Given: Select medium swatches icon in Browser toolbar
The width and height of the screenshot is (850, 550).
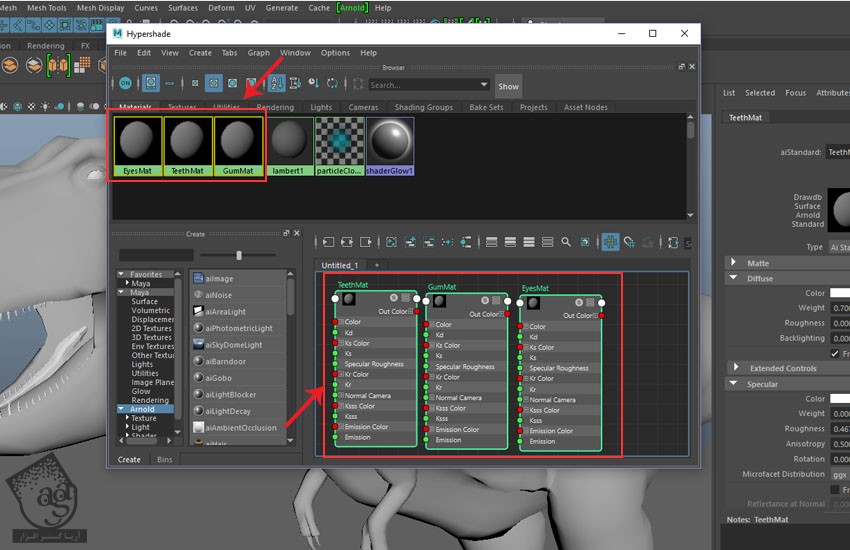Looking at the screenshot, I should pyautogui.click(x=214, y=83).
